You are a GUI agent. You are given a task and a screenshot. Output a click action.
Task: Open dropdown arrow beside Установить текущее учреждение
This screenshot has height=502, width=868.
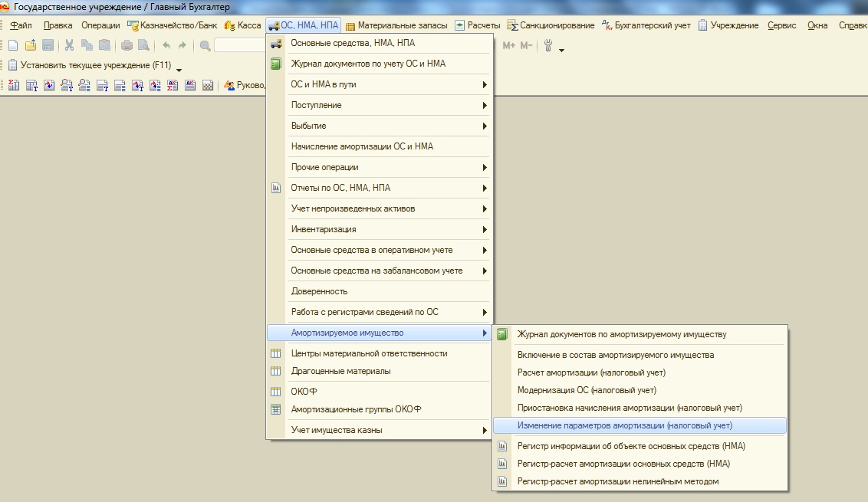(x=179, y=69)
